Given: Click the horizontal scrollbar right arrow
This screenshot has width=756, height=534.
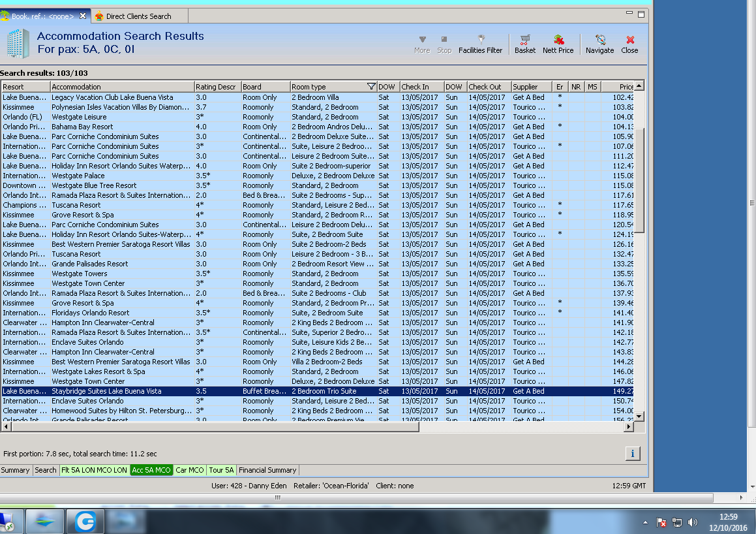Looking at the screenshot, I should click(629, 427).
